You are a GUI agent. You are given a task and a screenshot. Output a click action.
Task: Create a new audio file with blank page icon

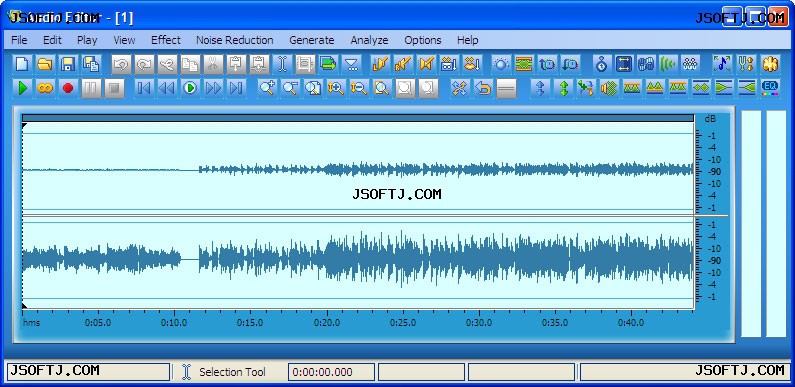click(22, 64)
